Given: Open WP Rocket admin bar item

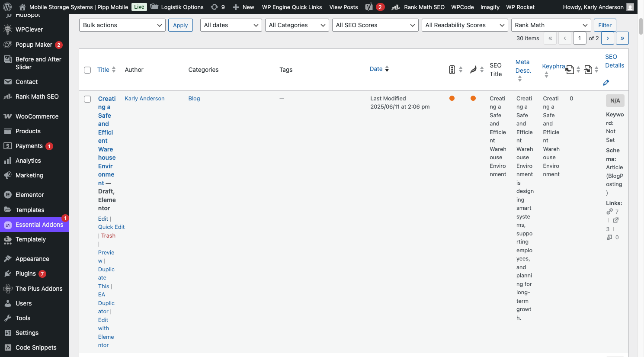Looking at the screenshot, I should click(520, 7).
